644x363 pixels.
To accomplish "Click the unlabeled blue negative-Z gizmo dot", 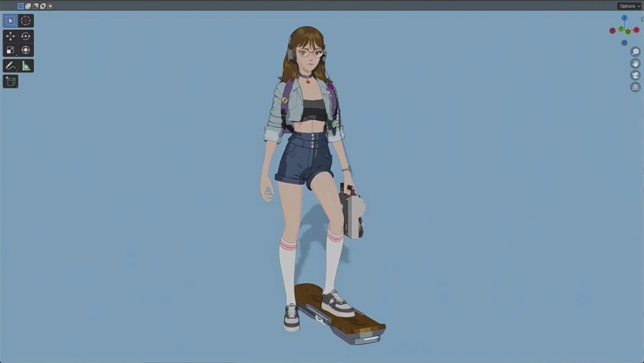I will point(625,43).
